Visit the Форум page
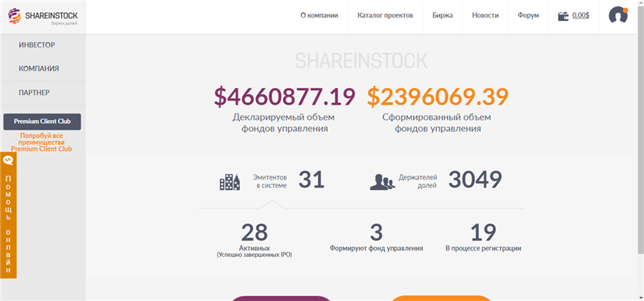The width and height of the screenshot is (644, 301). pos(529,15)
